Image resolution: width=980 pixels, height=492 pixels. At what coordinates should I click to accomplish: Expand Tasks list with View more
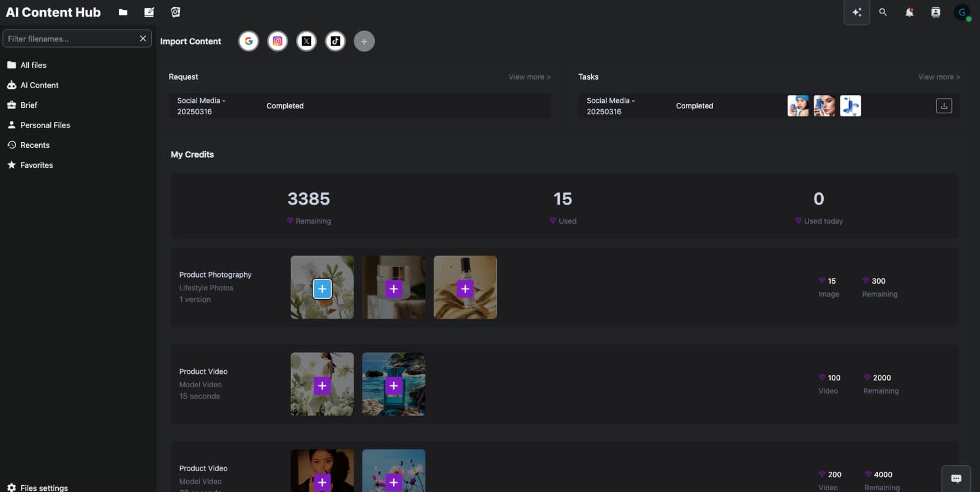(x=938, y=77)
